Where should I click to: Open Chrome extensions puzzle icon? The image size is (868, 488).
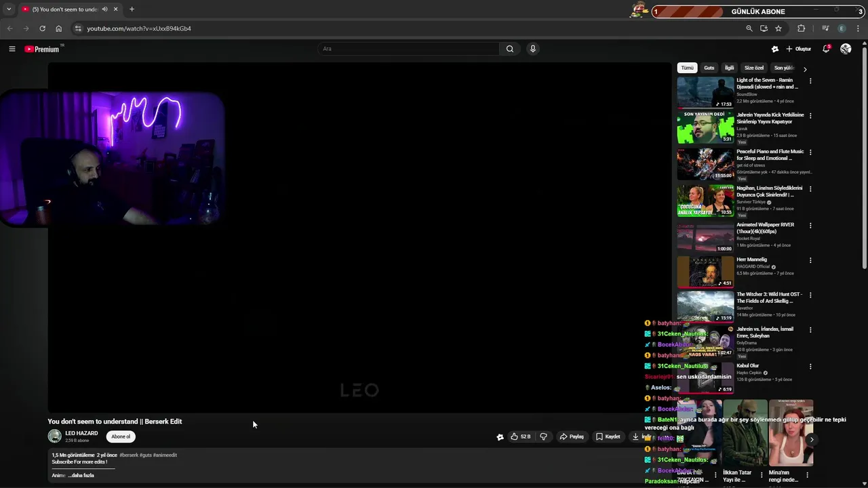click(x=802, y=28)
